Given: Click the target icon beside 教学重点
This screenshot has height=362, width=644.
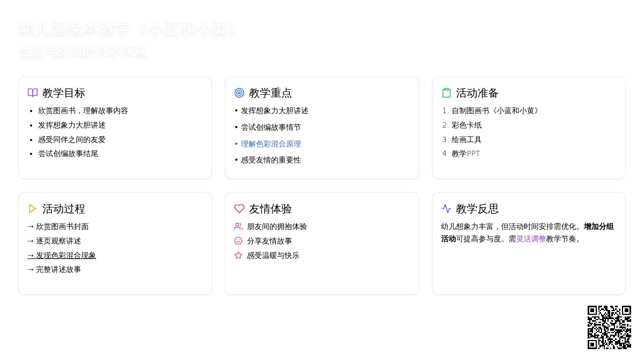Looking at the screenshot, I should point(239,93).
